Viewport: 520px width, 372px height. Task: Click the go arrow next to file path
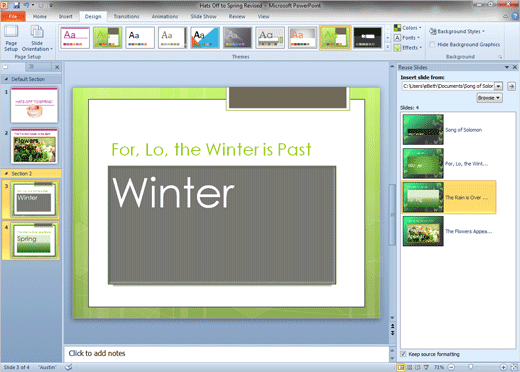(511, 86)
